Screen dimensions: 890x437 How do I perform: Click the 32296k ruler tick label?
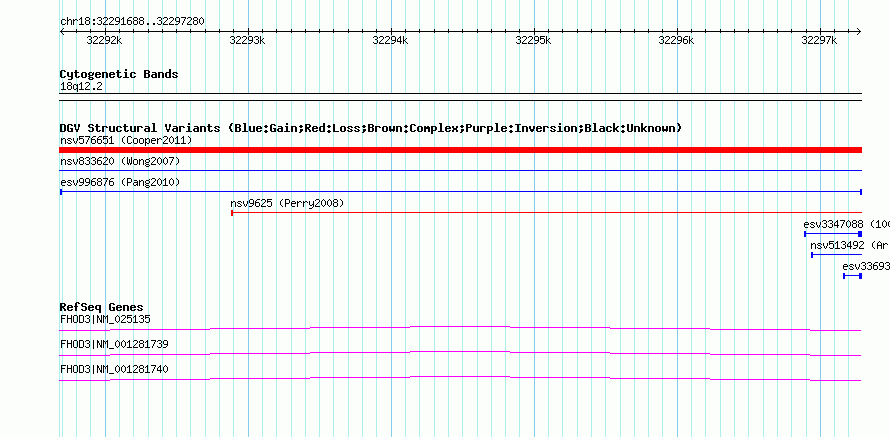(676, 40)
